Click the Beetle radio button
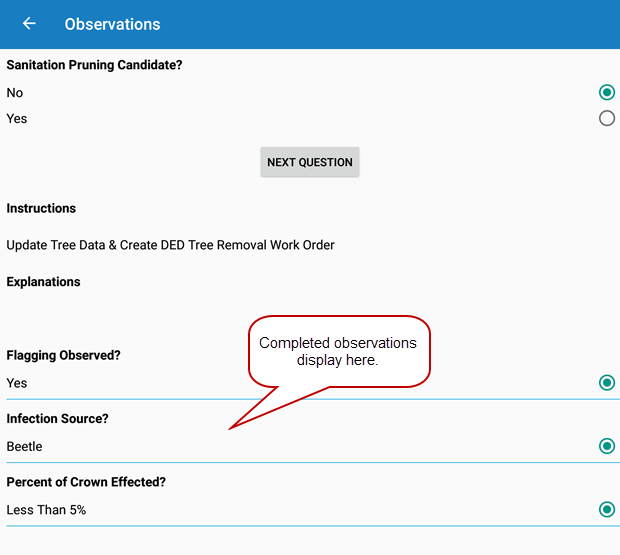The image size is (620, 555). [606, 446]
